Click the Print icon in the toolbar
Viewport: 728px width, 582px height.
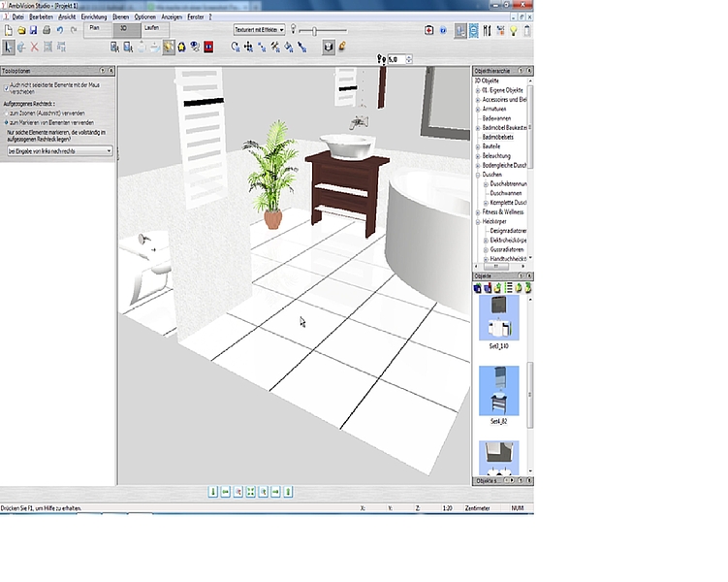(x=47, y=30)
